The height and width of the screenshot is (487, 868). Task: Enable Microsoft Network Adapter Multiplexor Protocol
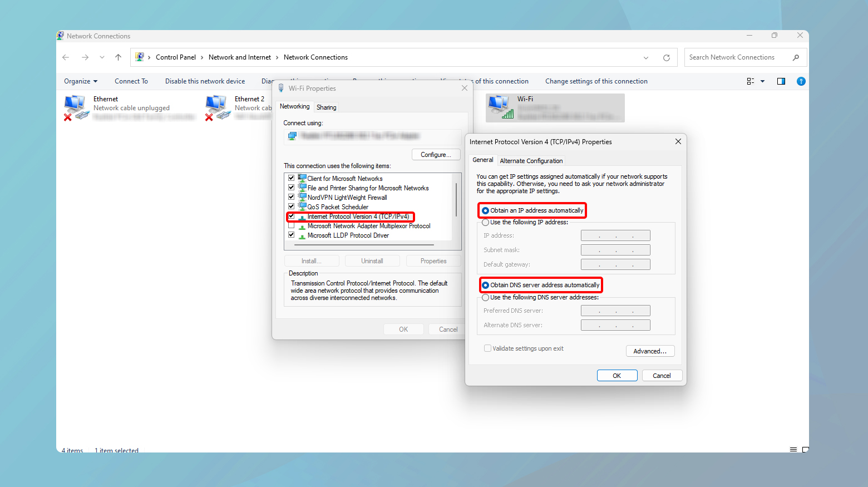(x=291, y=225)
